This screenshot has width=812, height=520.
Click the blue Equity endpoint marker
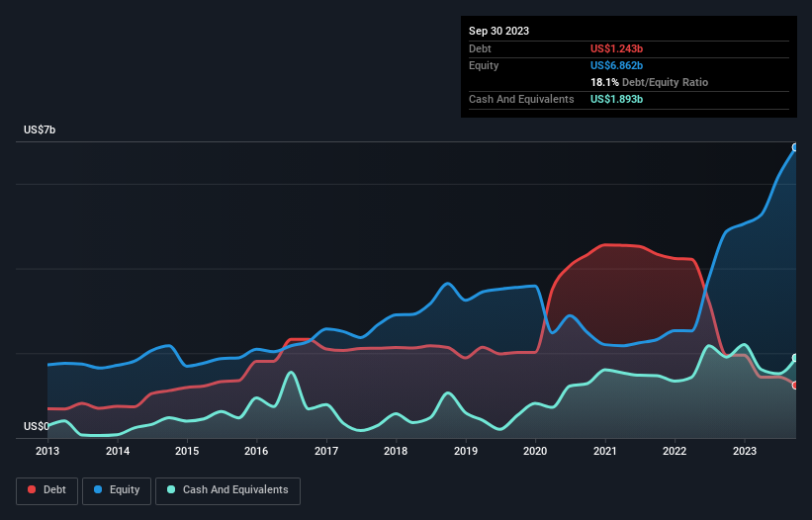(x=795, y=147)
